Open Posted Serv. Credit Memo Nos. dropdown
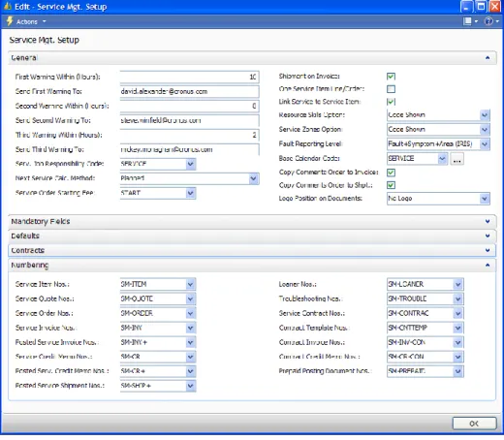 tap(191, 371)
